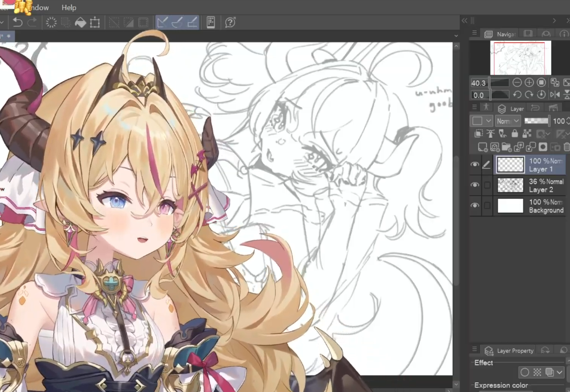Click the Show selection border icon
The image size is (570, 392).
pyautogui.click(x=143, y=23)
